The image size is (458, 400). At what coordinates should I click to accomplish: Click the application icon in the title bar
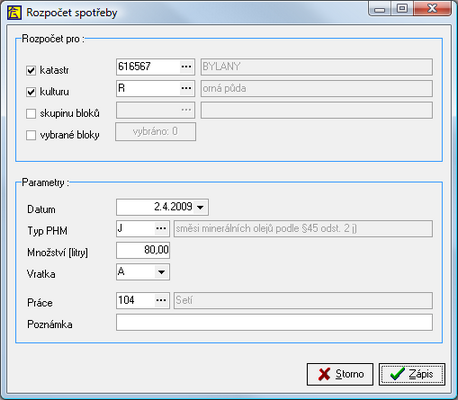coord(14,13)
